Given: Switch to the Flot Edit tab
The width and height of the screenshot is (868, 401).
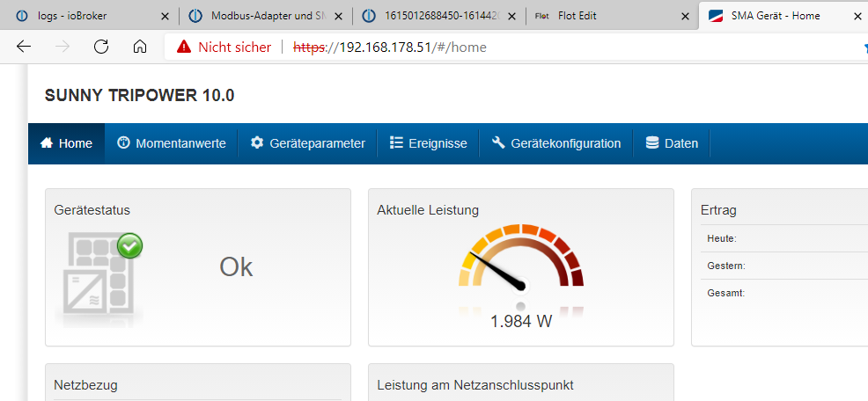Looking at the screenshot, I should (x=612, y=16).
